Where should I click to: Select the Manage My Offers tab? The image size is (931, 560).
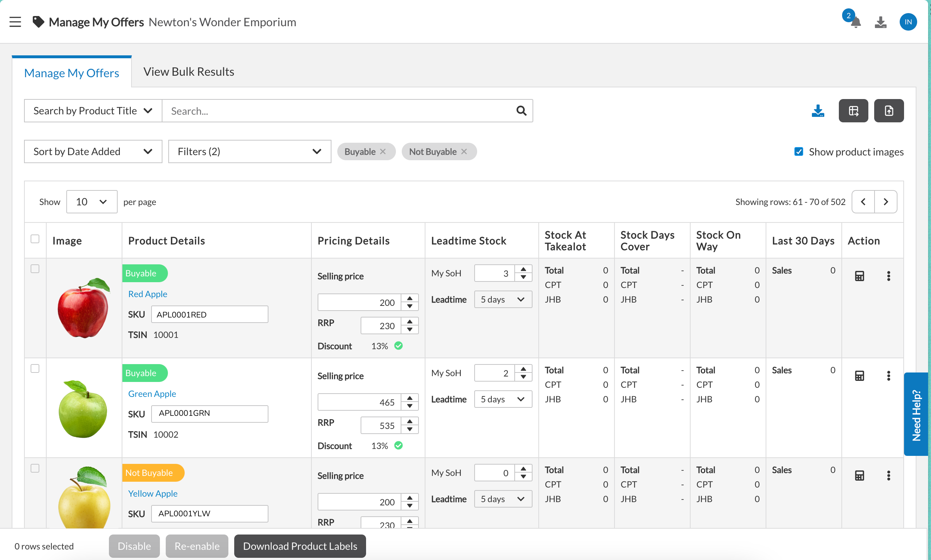[x=72, y=73]
